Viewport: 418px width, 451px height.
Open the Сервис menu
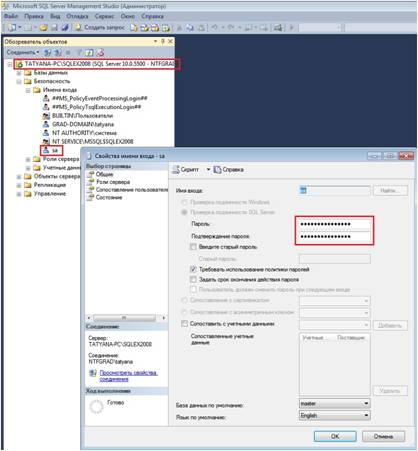[x=104, y=16]
